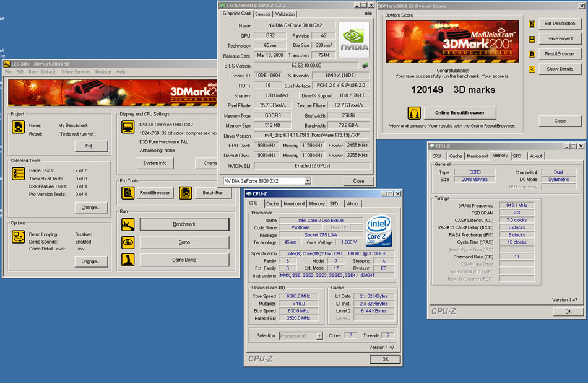Click Change button under Options
Viewport: 588px width, 383px height.
coord(91,262)
